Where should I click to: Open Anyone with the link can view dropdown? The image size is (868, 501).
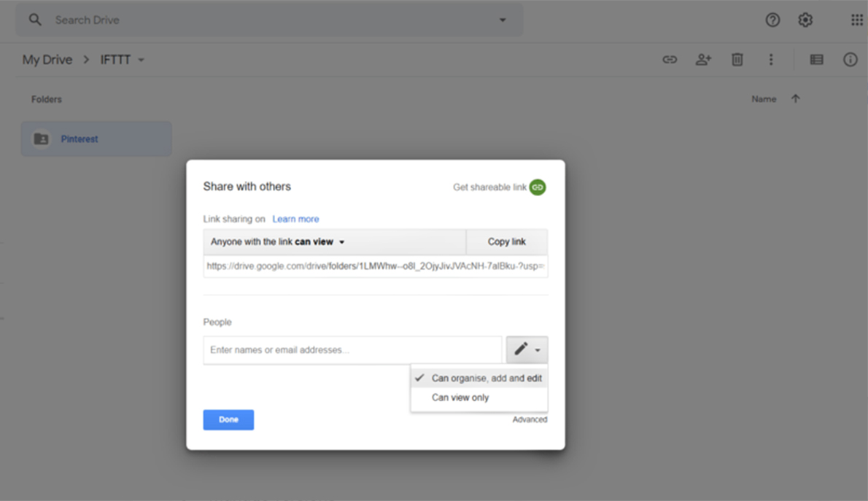[x=334, y=242]
